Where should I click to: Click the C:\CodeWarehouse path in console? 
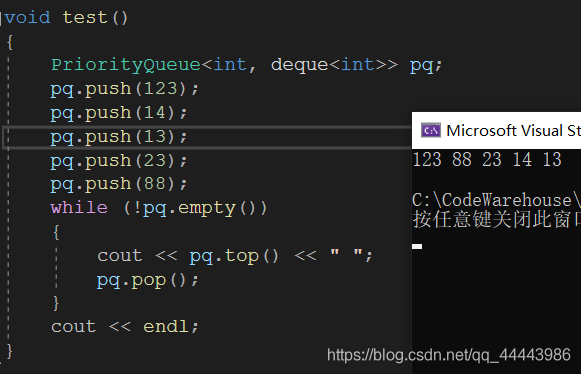(x=497, y=200)
